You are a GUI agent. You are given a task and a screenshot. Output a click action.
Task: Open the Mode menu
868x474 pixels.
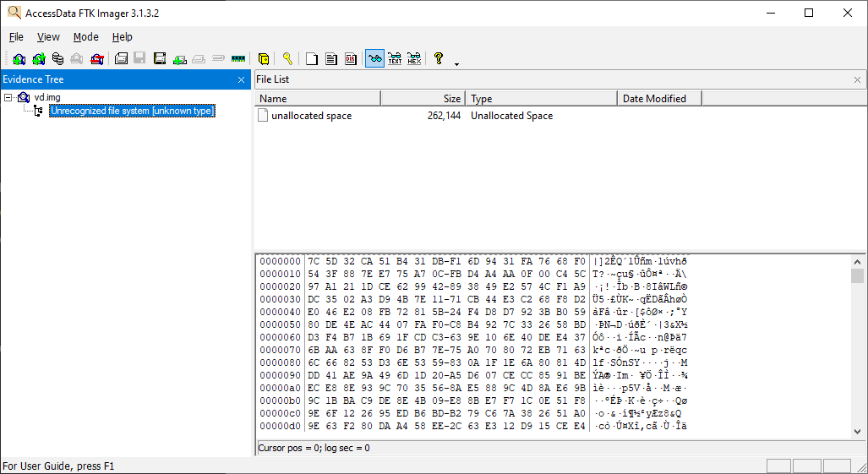tap(86, 37)
